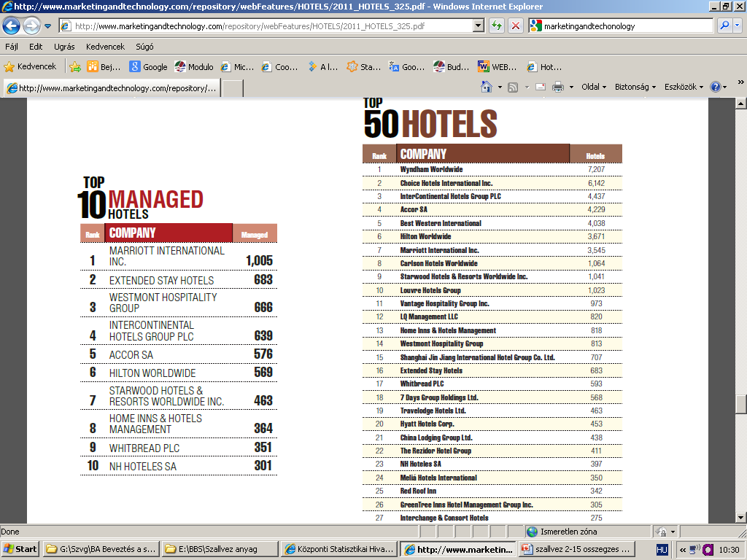747x560 pixels.
Task: Click the command bar overflow chevron
Action: [x=741, y=82]
